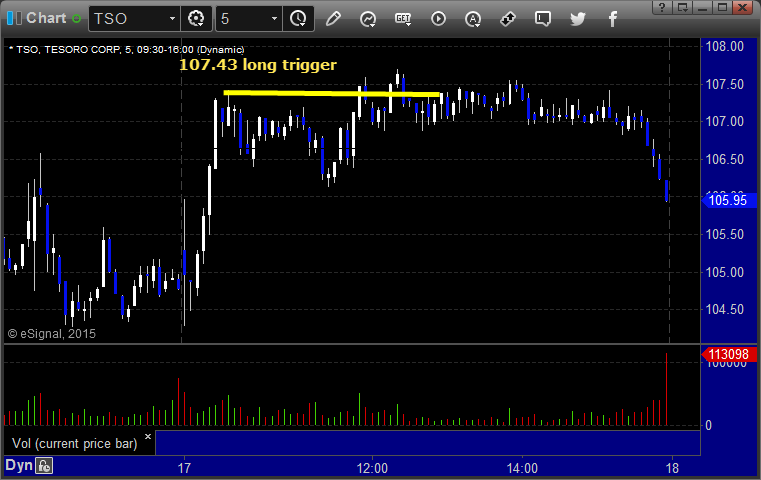Click the red 113098 volume marker

click(x=728, y=354)
